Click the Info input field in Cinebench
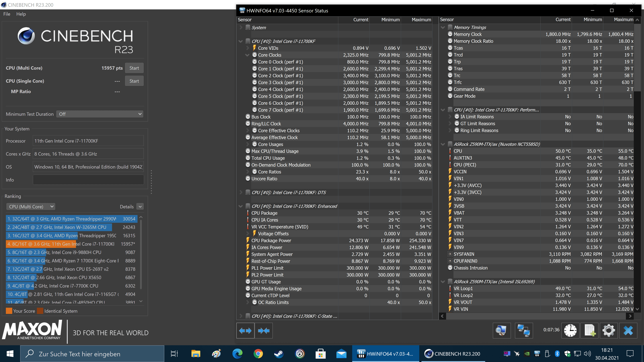This screenshot has width=644, height=362. (88, 180)
